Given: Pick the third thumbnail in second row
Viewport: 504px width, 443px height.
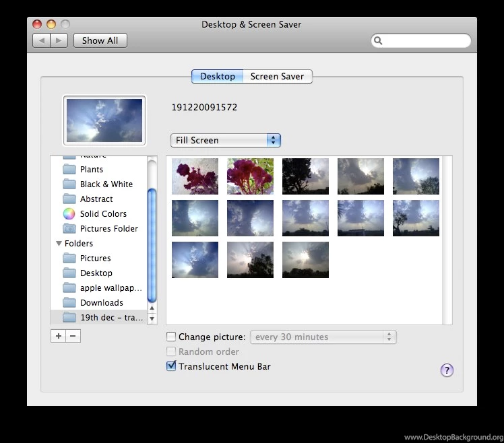Looking at the screenshot, I should [305, 218].
